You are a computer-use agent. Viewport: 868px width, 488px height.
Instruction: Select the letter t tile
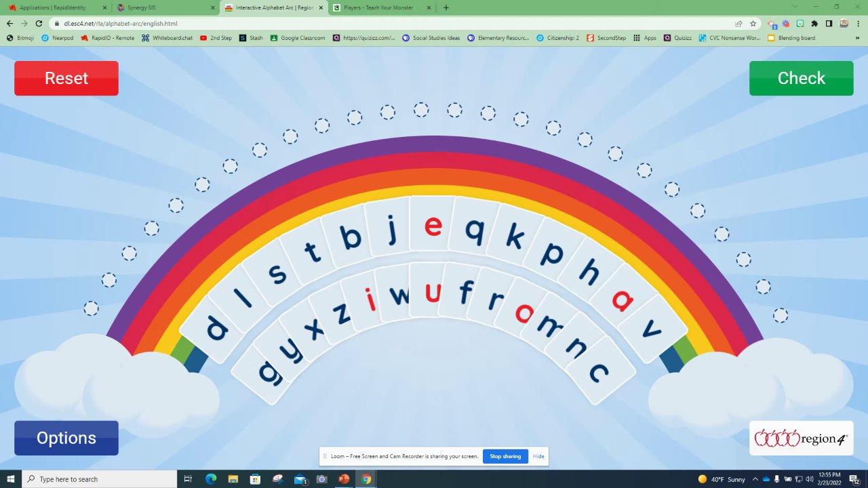click(x=311, y=251)
